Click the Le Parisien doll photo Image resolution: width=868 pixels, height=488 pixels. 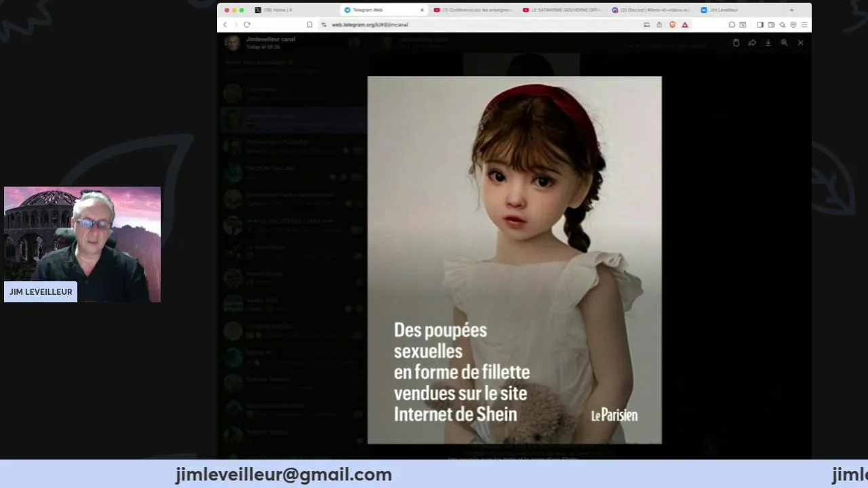[x=515, y=260]
